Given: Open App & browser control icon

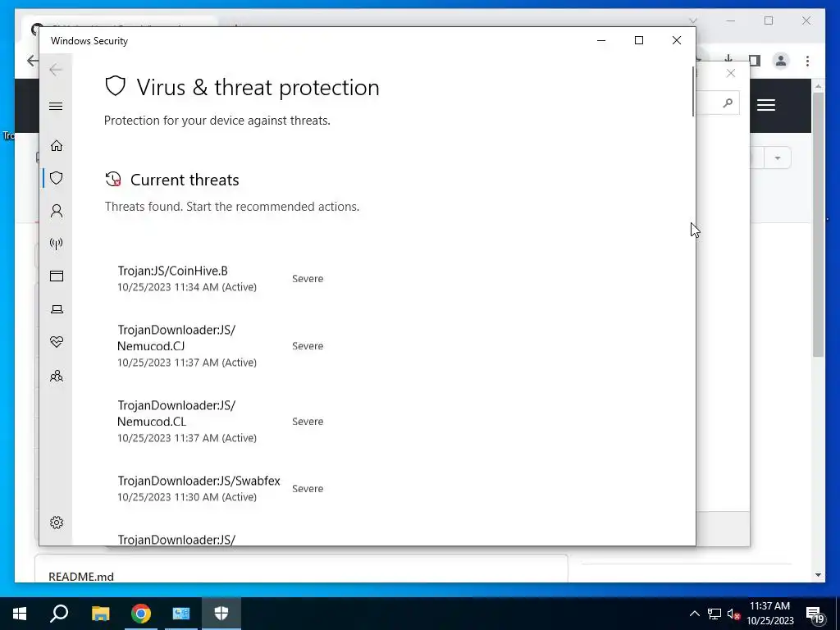Looking at the screenshot, I should point(57,276).
